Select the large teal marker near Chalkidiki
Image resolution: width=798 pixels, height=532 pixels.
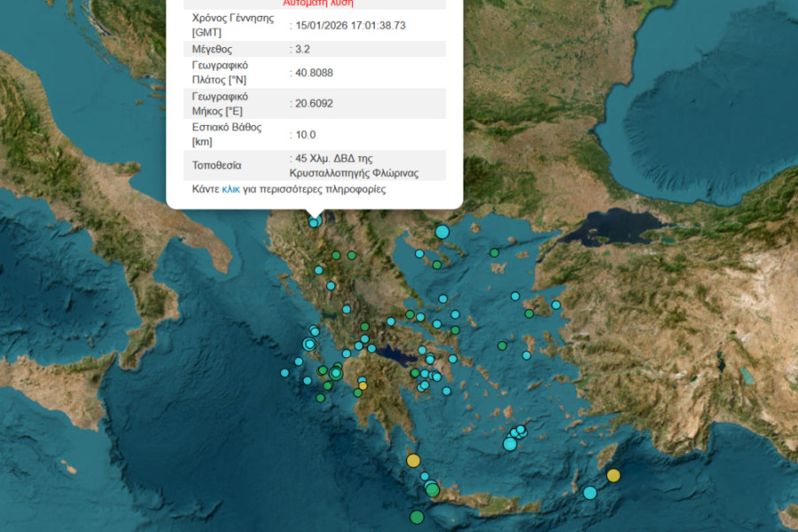(x=442, y=231)
